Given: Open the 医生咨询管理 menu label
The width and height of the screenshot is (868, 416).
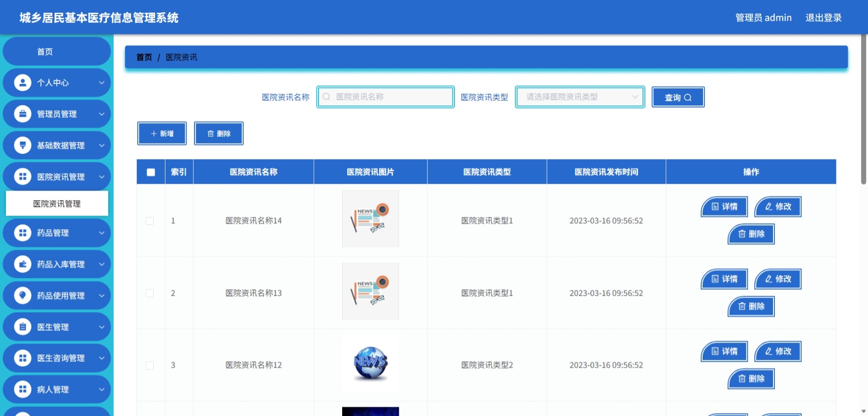Looking at the screenshot, I should (61, 358).
